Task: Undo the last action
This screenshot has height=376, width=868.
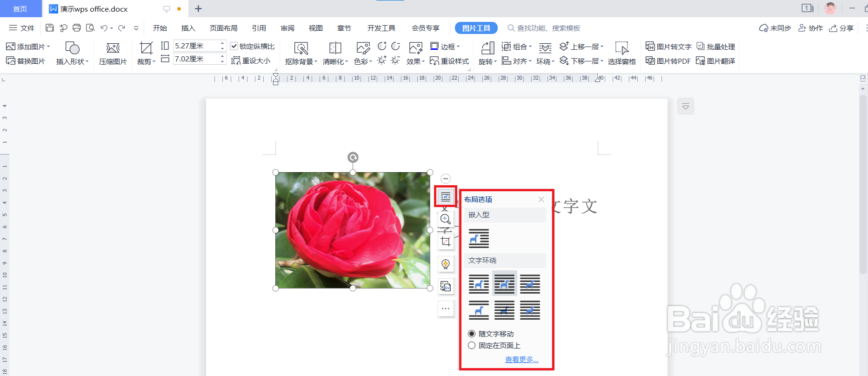Action: 104,28
